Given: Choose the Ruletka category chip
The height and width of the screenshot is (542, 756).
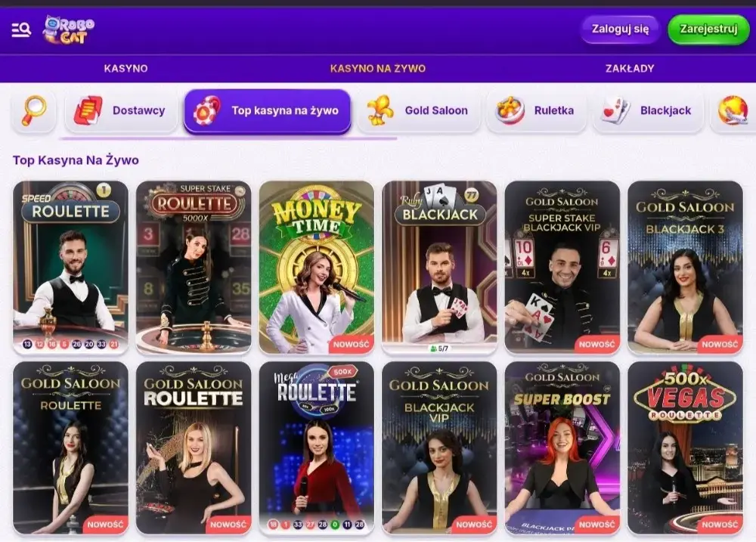Looking at the screenshot, I should [536, 110].
